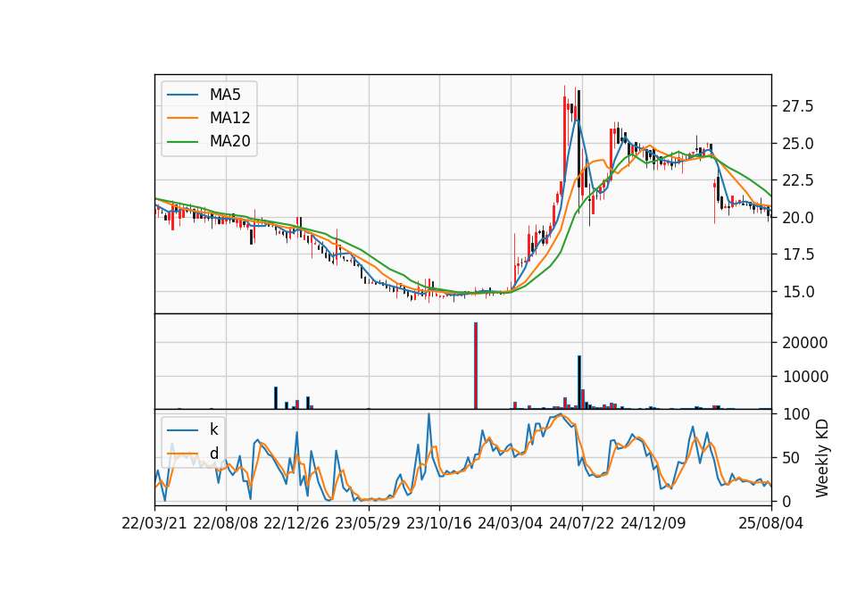Click the green MA20 legend line
Screen dimensions: 857x616
click(x=182, y=142)
